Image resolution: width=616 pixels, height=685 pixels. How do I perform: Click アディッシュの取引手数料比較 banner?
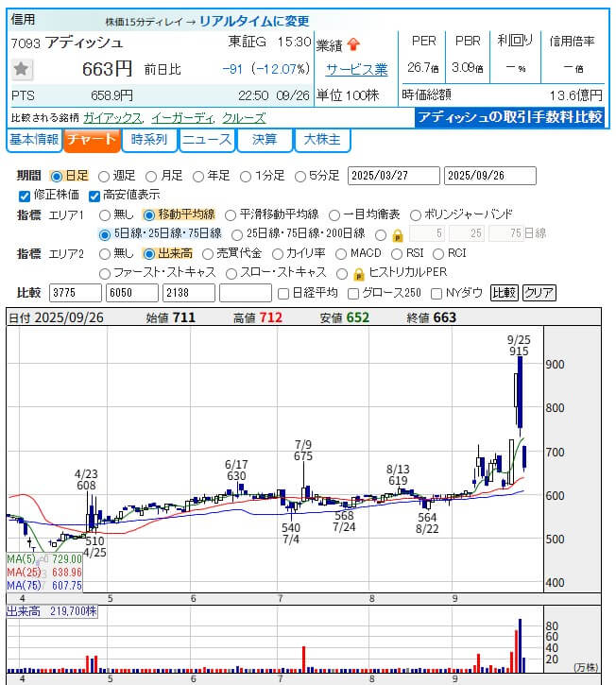tap(510, 117)
